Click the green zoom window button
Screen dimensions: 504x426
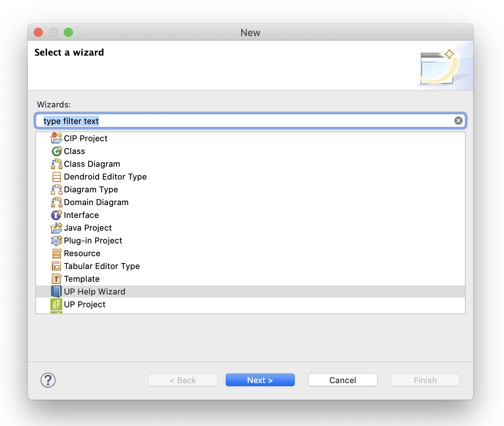pyautogui.click(x=68, y=33)
